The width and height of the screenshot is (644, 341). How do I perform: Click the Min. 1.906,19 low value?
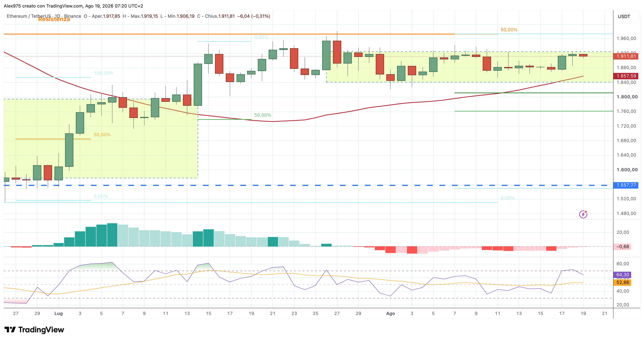(x=185, y=16)
